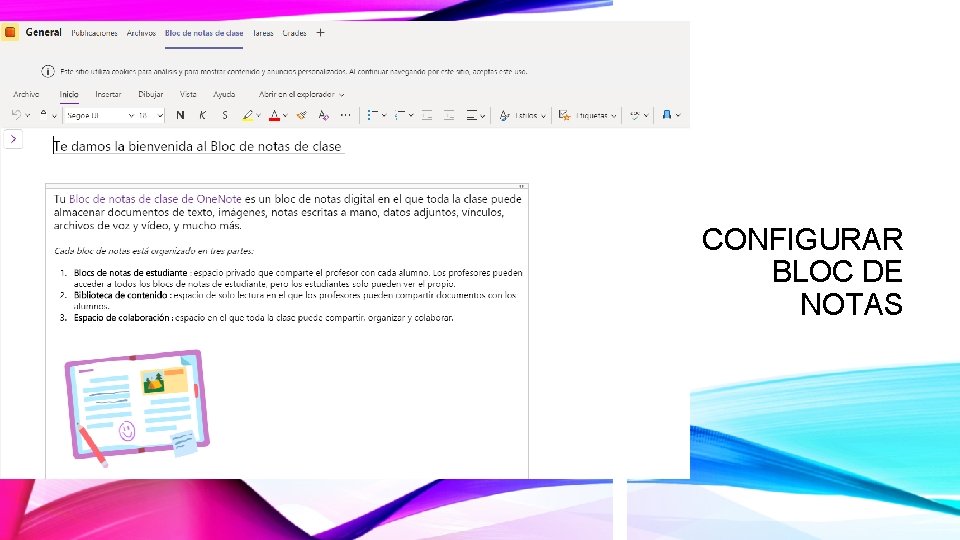Toggle italic (K) formatting

click(203, 115)
